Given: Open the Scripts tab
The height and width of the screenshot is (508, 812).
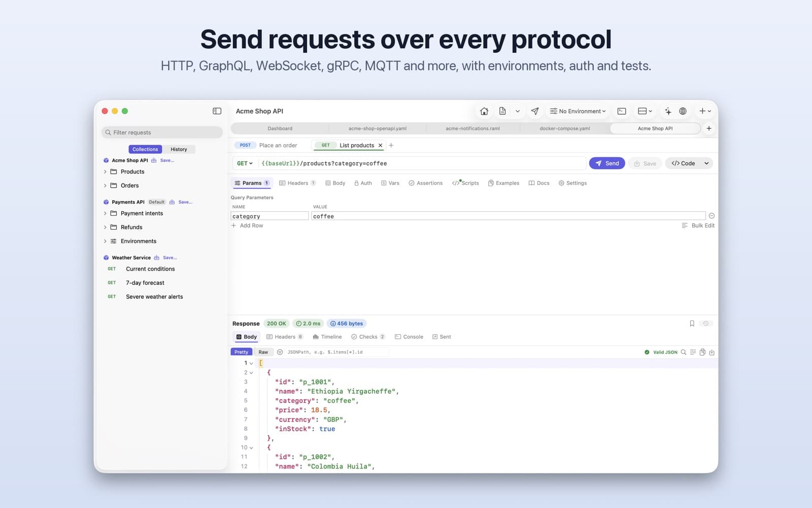Looking at the screenshot, I should point(465,183).
